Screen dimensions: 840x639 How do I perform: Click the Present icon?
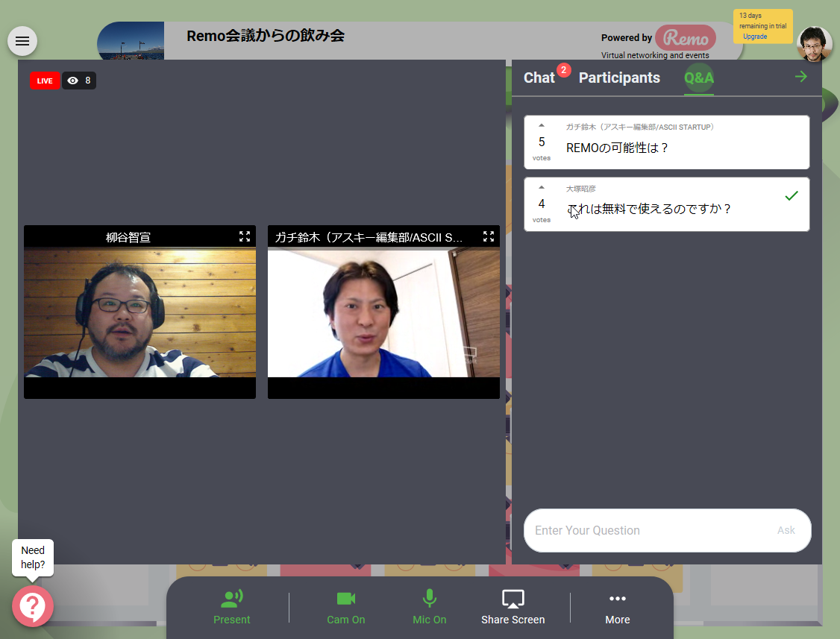pos(231,598)
